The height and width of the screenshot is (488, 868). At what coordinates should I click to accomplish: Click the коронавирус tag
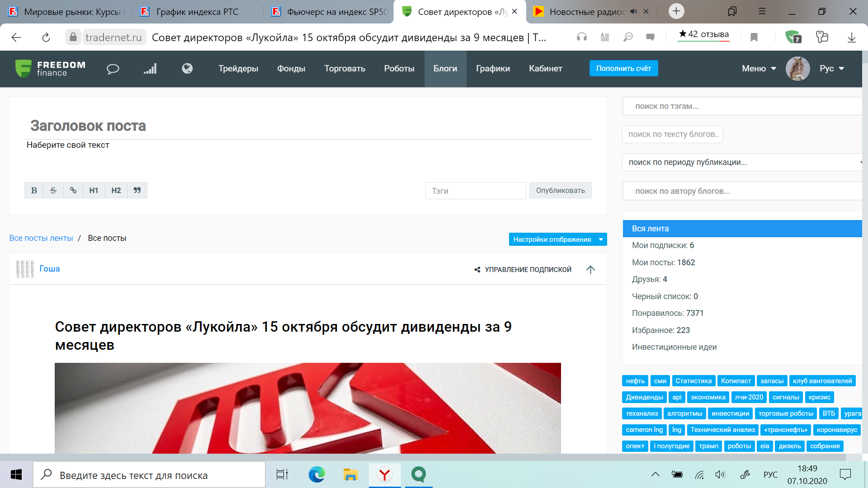click(x=837, y=430)
